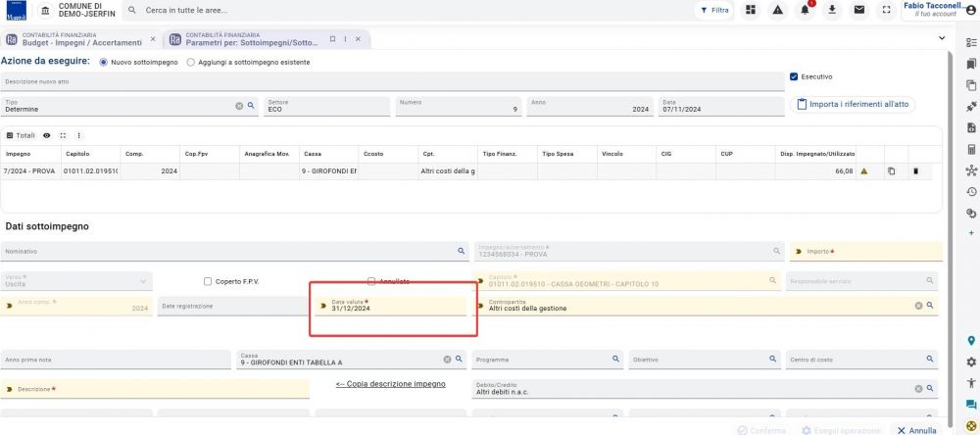Search in the Obiettivo field lookup
The height and width of the screenshot is (435, 980).
pos(772,359)
